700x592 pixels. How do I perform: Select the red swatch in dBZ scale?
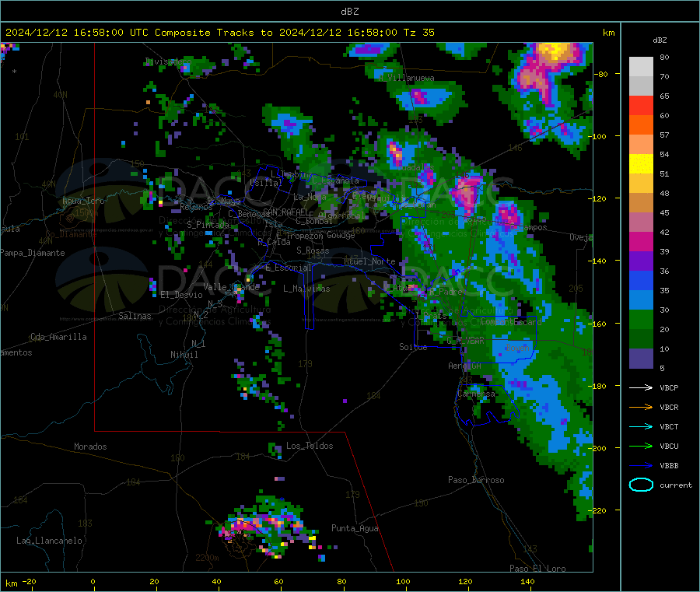pyautogui.click(x=641, y=105)
